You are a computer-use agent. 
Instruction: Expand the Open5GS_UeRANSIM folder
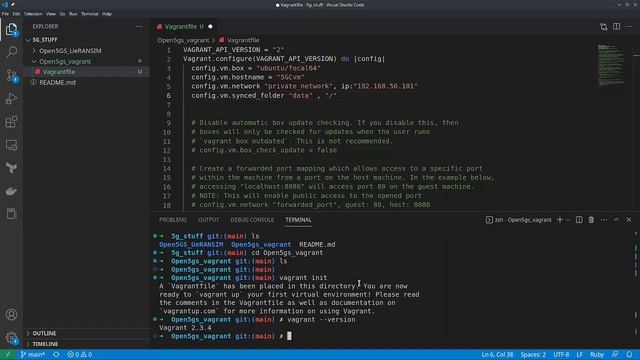(86, 51)
